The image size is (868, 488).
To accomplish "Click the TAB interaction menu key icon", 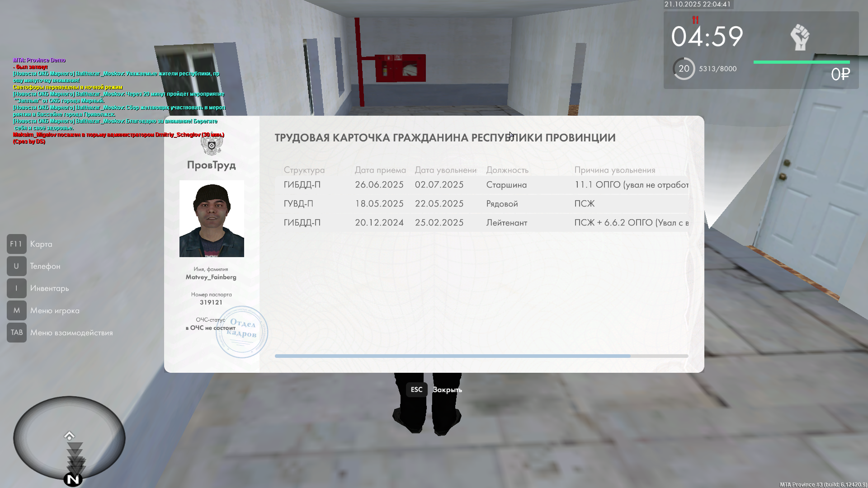I will pos(16,333).
